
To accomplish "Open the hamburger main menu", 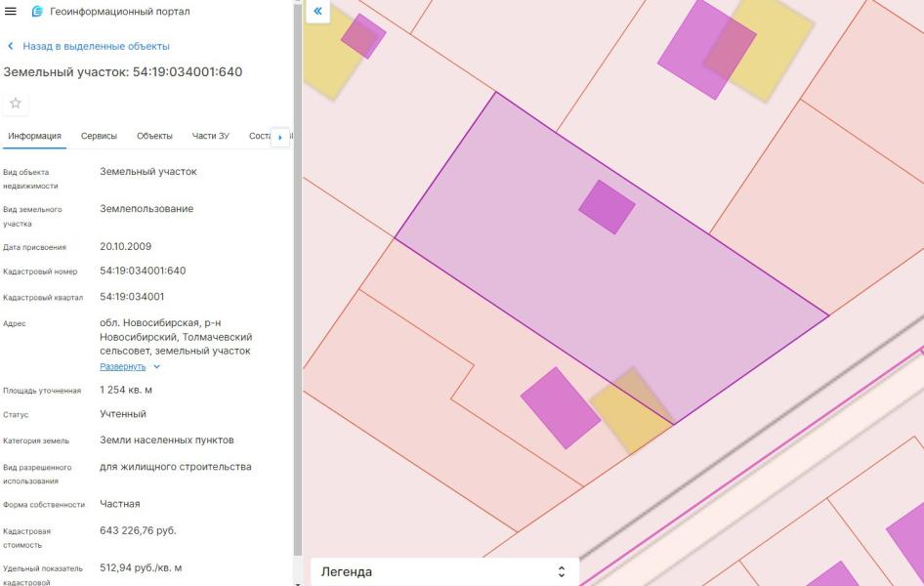I will tap(11, 12).
